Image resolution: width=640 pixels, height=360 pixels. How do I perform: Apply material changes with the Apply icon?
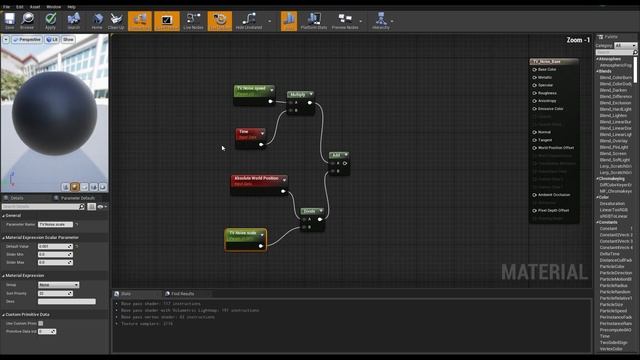[50, 20]
